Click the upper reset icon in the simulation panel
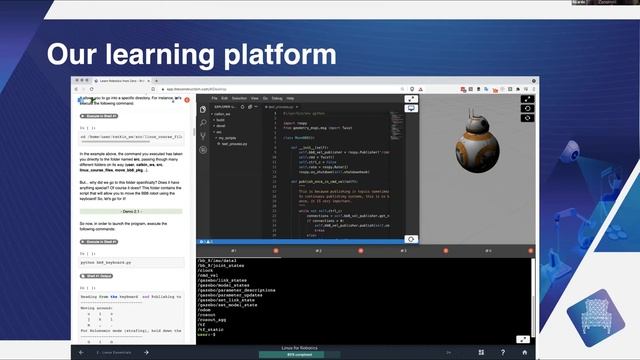The height and width of the screenshot is (360, 640). 527,109
